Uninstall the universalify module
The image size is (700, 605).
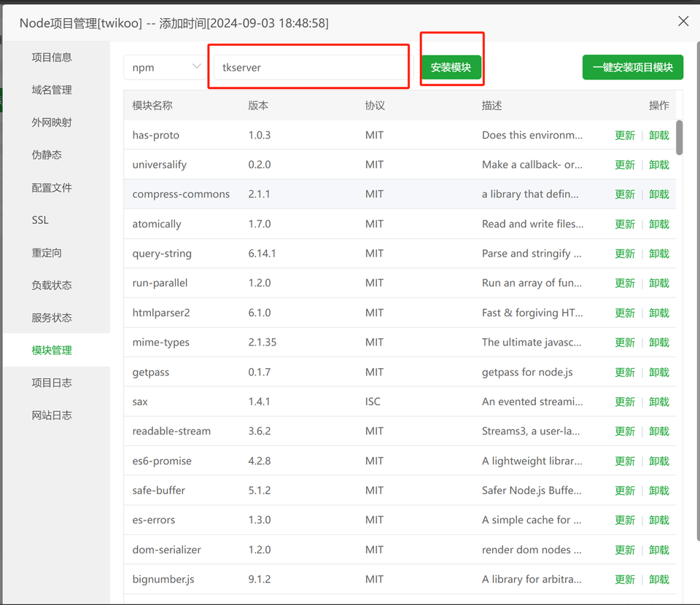click(659, 165)
